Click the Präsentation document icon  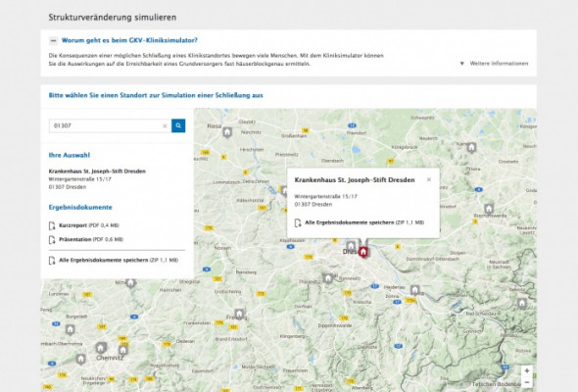(52, 240)
